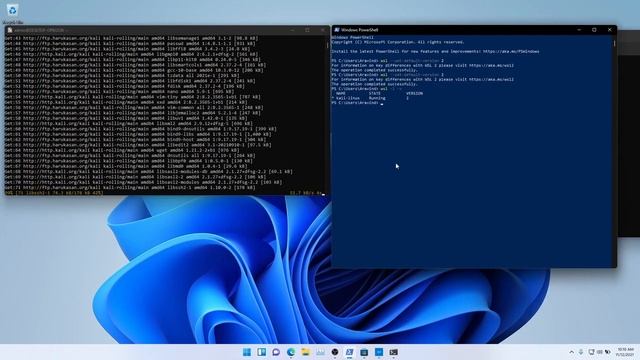Click the 'Running' state value

click(x=377, y=98)
